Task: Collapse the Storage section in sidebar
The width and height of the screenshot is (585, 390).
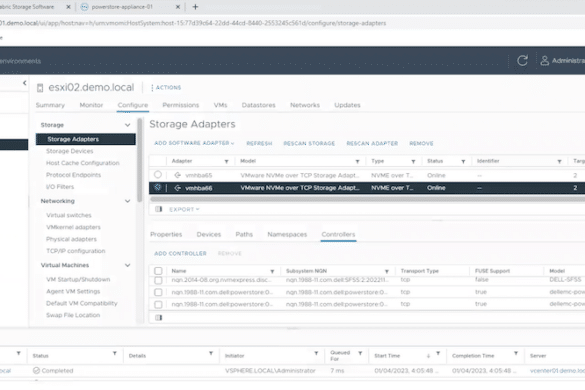Action: tap(127, 125)
